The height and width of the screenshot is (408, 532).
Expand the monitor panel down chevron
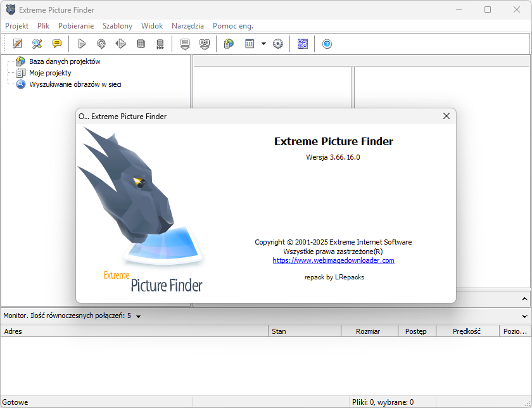[524, 316]
